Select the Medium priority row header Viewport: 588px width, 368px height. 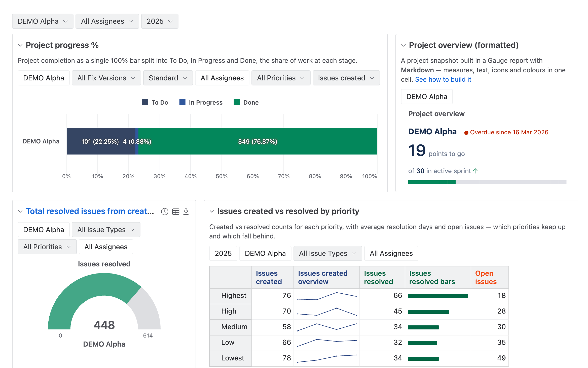click(x=231, y=327)
